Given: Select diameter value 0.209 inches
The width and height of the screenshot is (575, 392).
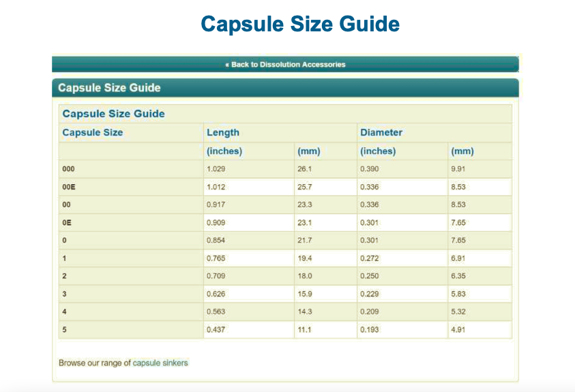Looking at the screenshot, I should pyautogui.click(x=369, y=312).
